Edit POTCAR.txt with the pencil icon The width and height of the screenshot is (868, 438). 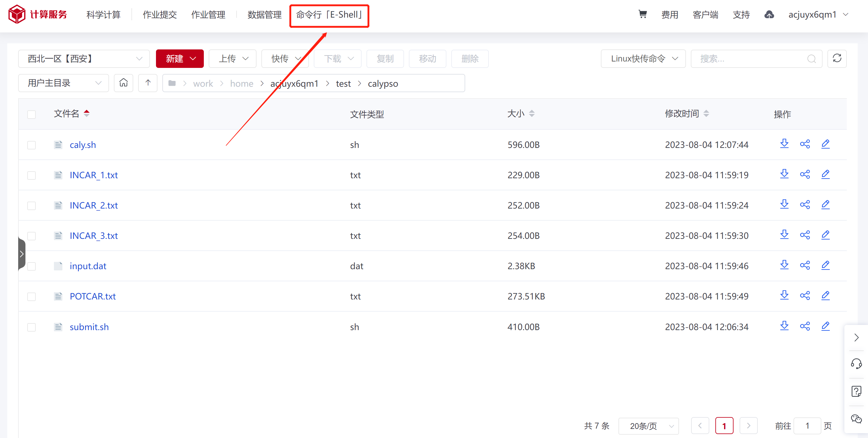click(x=825, y=296)
